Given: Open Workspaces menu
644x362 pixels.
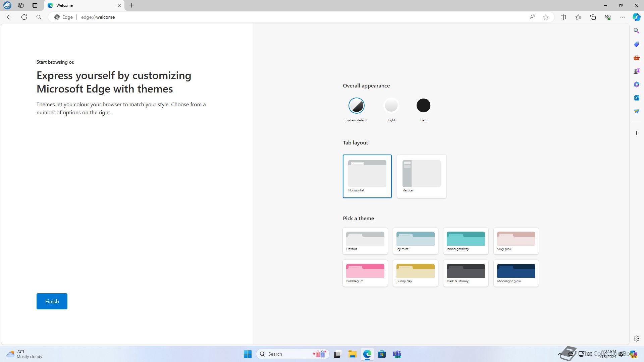Looking at the screenshot, I should click(21, 5).
